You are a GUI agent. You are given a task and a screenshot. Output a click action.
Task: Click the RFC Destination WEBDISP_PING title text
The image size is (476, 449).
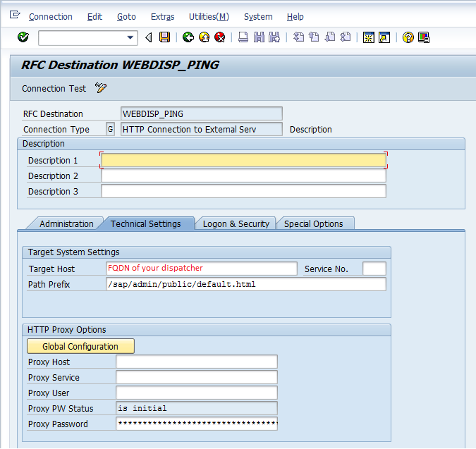[120, 65]
